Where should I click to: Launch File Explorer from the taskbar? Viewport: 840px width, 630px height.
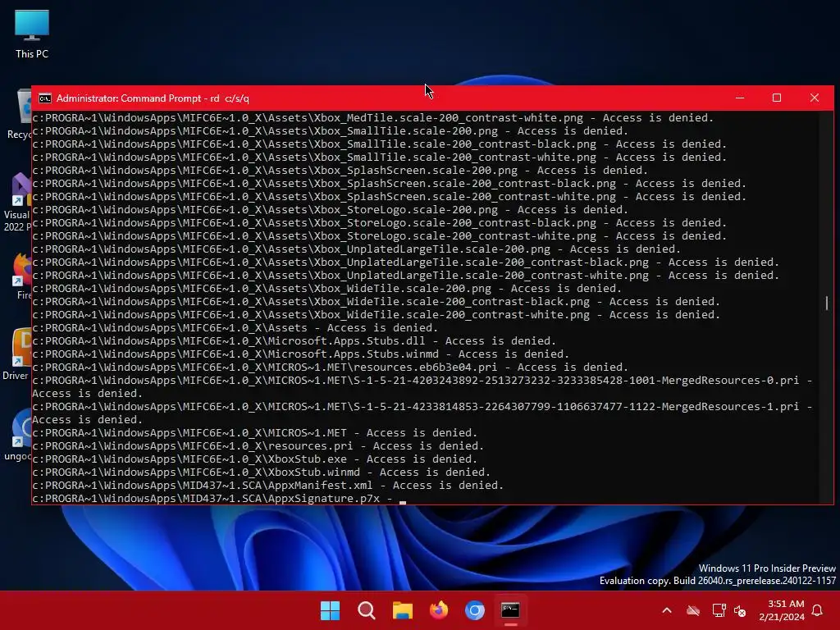coord(402,610)
